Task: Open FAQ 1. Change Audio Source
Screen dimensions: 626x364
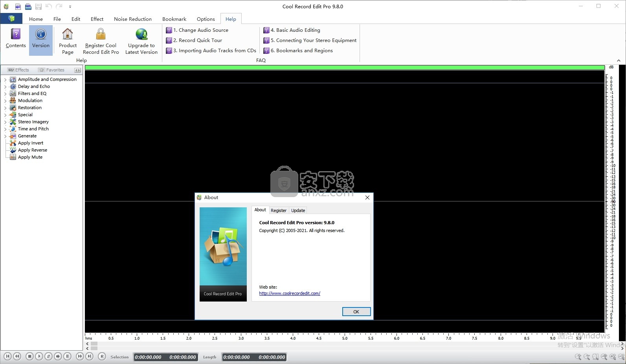Action: 197,30
